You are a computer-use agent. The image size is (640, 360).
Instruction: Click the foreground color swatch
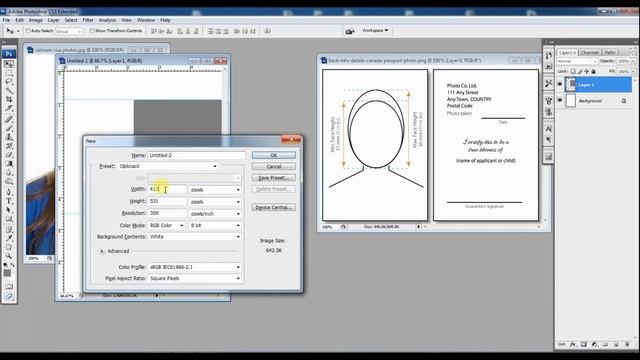click(x=7, y=273)
